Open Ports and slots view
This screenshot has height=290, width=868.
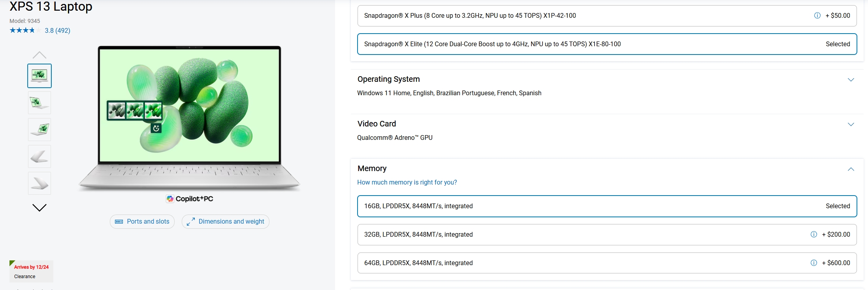point(142,222)
